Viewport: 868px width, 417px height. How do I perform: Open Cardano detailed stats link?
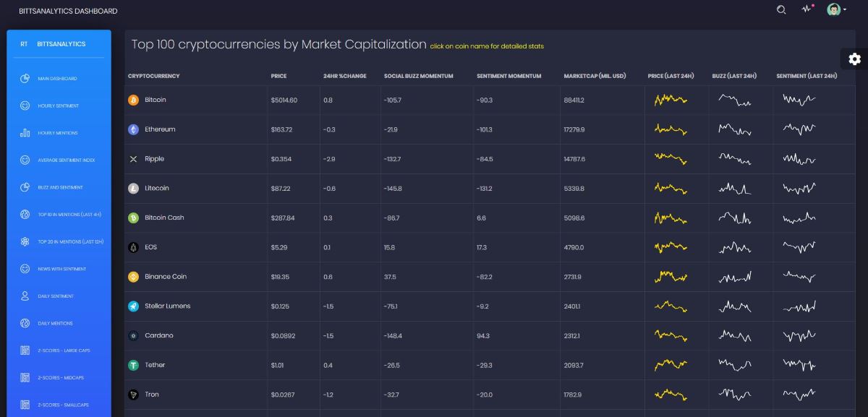point(159,335)
